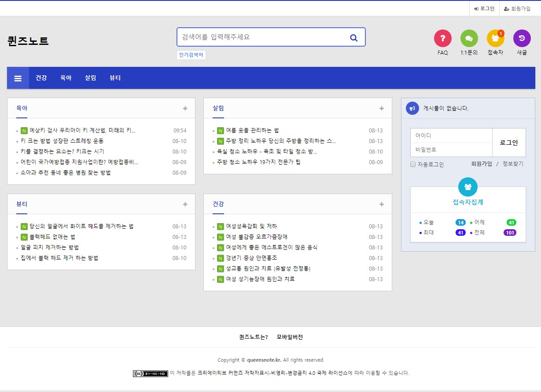541x392 pixels.
Task: Click the purple 새글 history icon
Action: pos(522,38)
